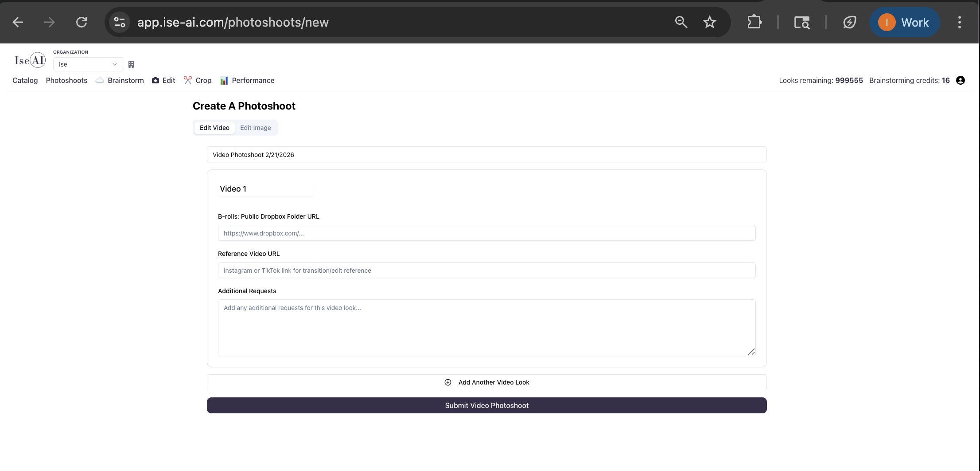Screen dimensions: 980x471
Task: Open the Photoshoots menu item
Action: click(66, 80)
